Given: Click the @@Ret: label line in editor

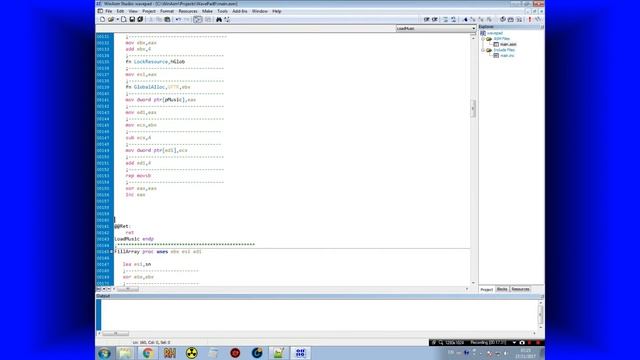Looking at the screenshot, I should point(122,226).
